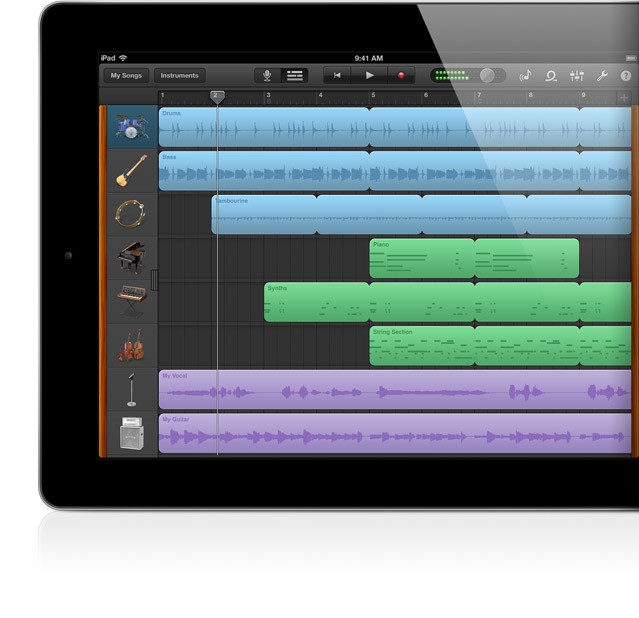
Task: Toggle the metronome note icon
Action: click(x=526, y=76)
